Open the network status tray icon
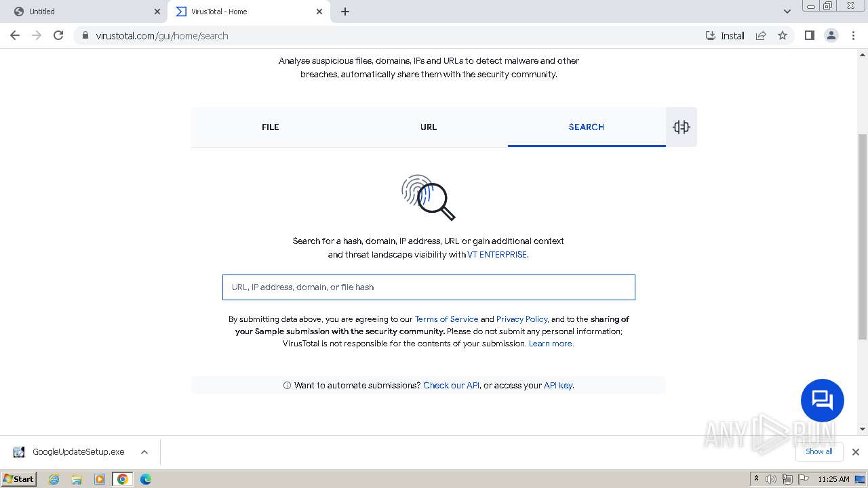The width and height of the screenshot is (868, 488). [787, 479]
